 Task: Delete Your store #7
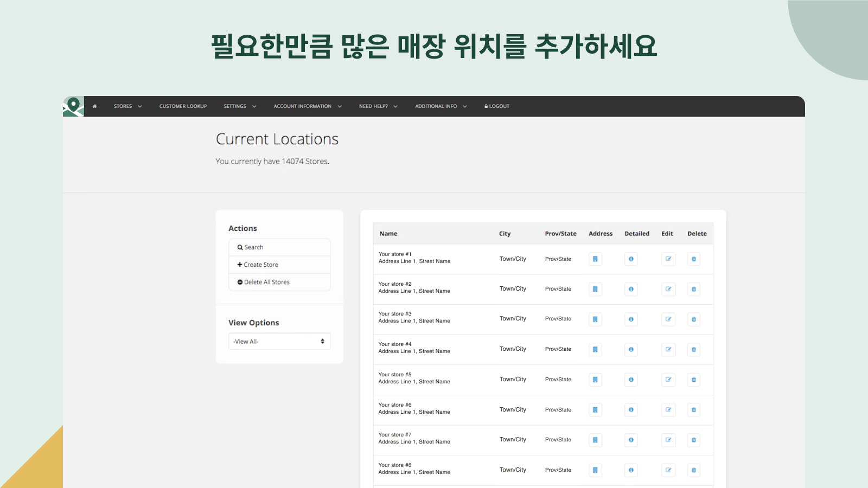click(x=694, y=440)
